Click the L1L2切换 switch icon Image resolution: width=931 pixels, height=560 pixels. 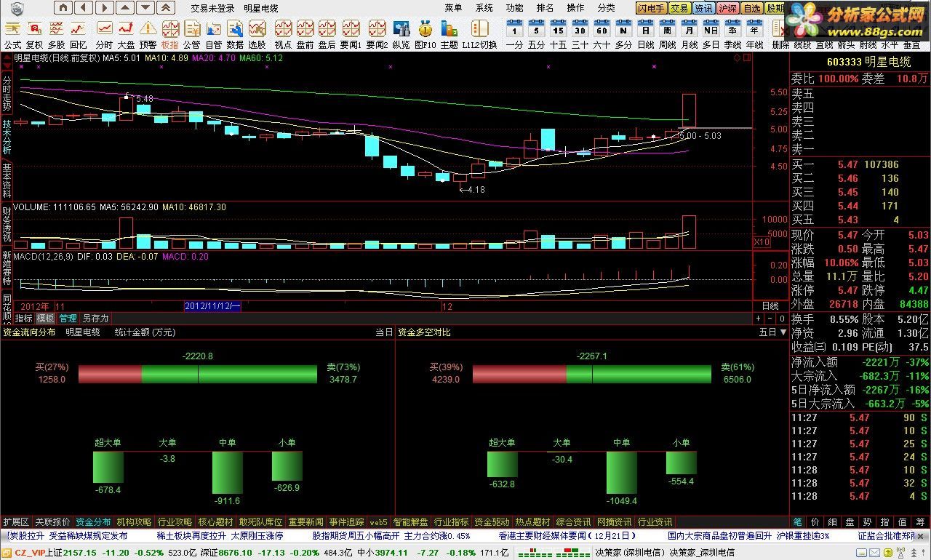(479, 34)
